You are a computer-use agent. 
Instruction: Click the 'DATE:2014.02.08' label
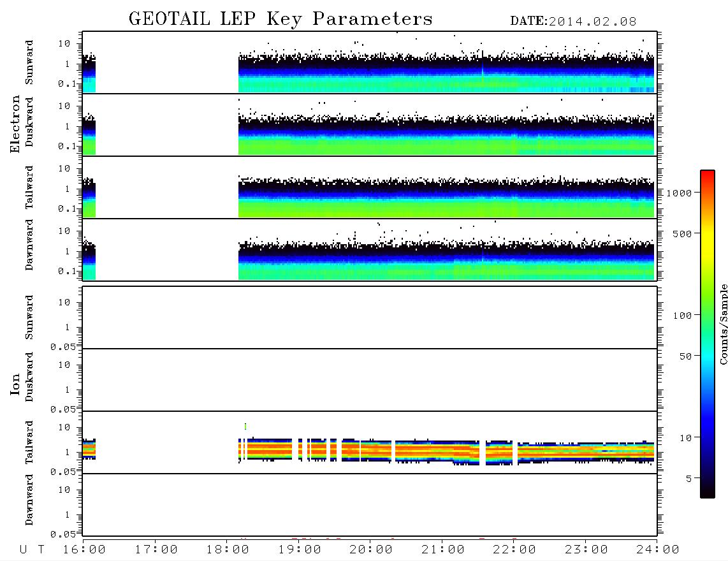pos(573,22)
